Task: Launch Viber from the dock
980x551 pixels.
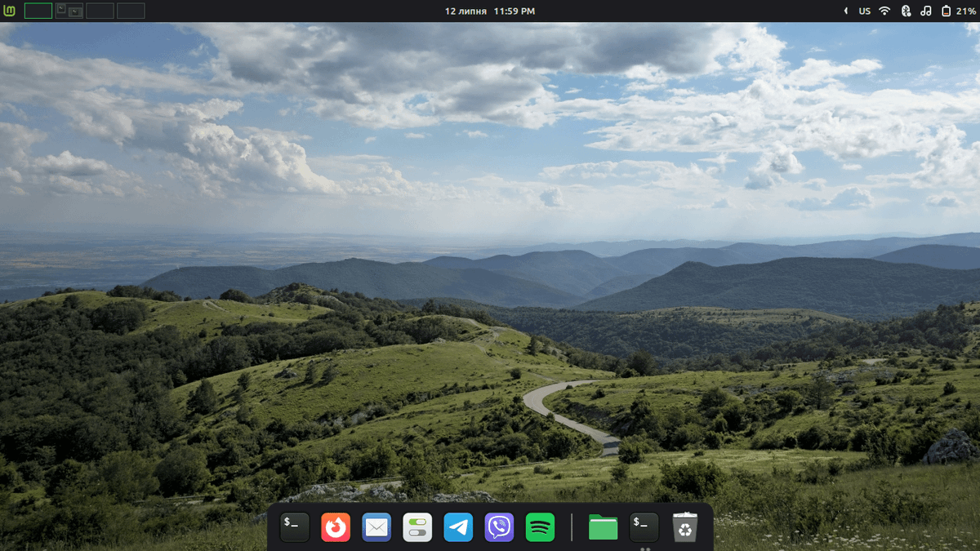Action: [499, 527]
